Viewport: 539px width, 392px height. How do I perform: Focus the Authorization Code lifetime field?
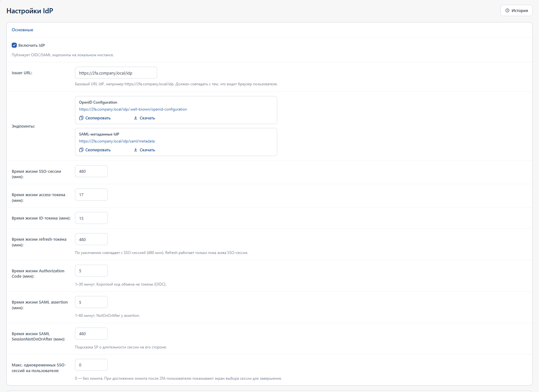coord(91,271)
